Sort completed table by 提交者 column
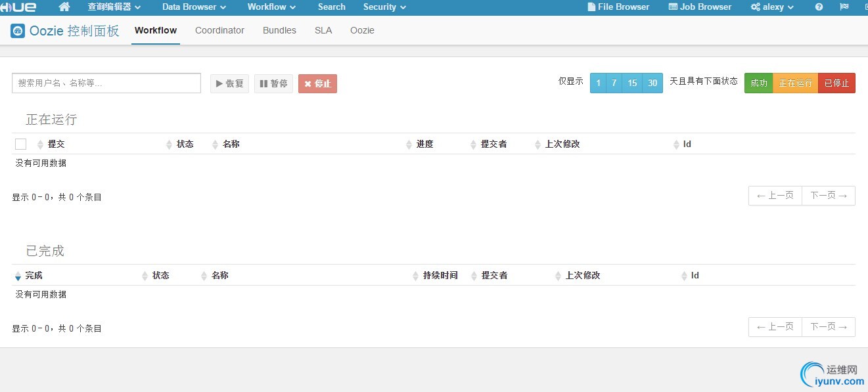This screenshot has height=392, width=868. (494, 276)
